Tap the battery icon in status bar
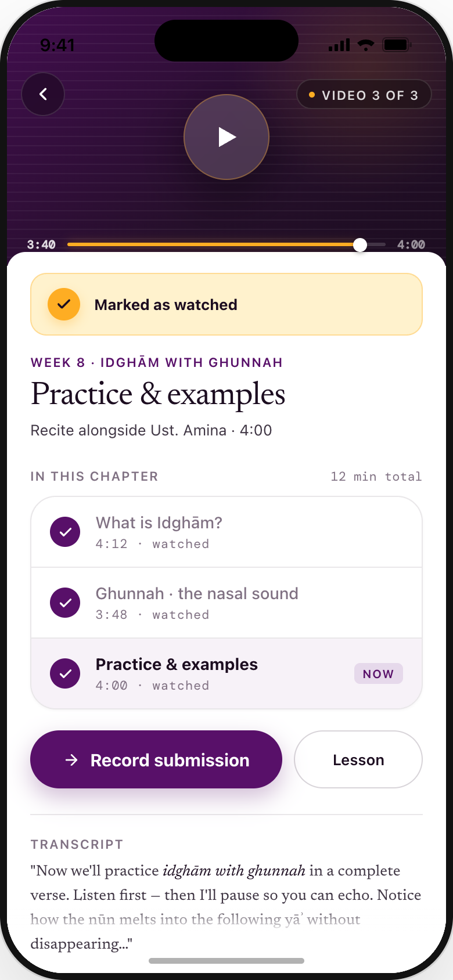Viewport: 453px width, 980px height. coord(398,45)
